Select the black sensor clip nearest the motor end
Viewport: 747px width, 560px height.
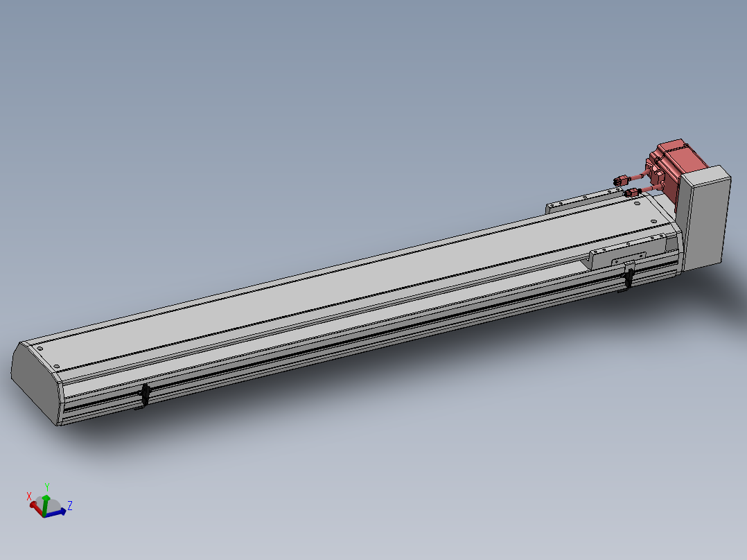(629, 278)
